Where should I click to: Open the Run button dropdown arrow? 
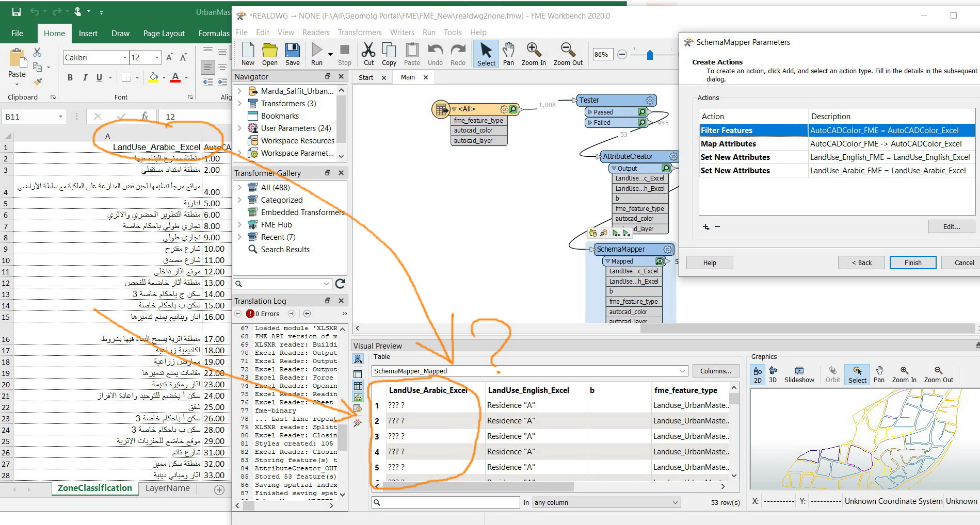[331, 54]
